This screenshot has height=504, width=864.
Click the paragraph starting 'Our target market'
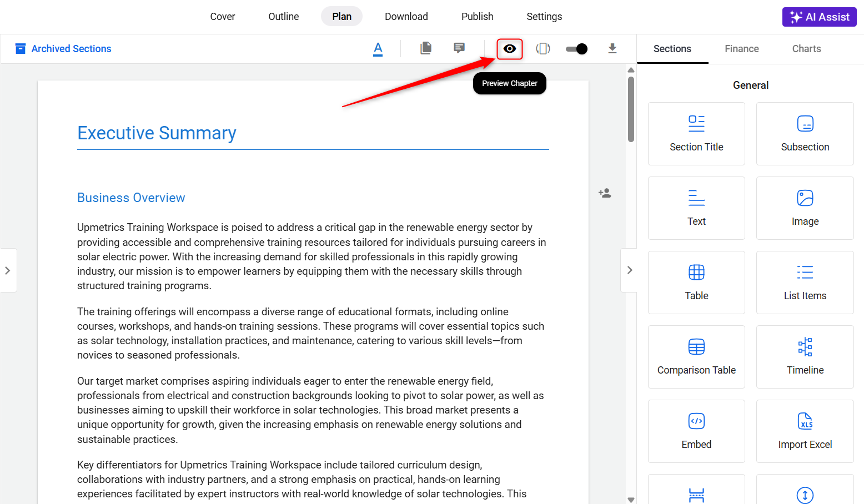point(311,410)
